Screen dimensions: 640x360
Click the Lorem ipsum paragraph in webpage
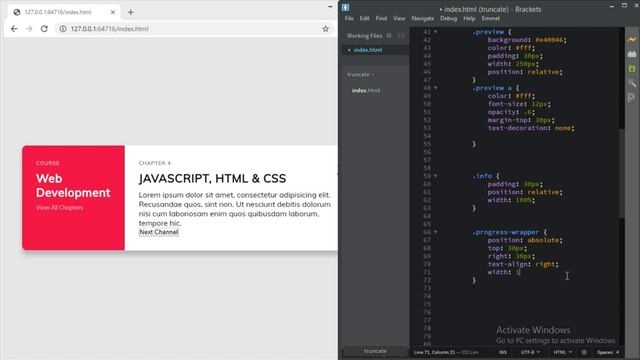pyautogui.click(x=235, y=209)
